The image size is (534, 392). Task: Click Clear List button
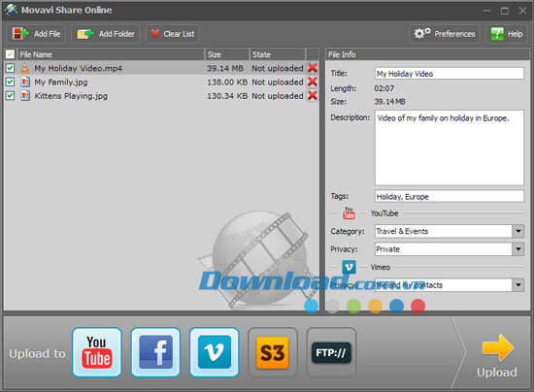point(172,34)
